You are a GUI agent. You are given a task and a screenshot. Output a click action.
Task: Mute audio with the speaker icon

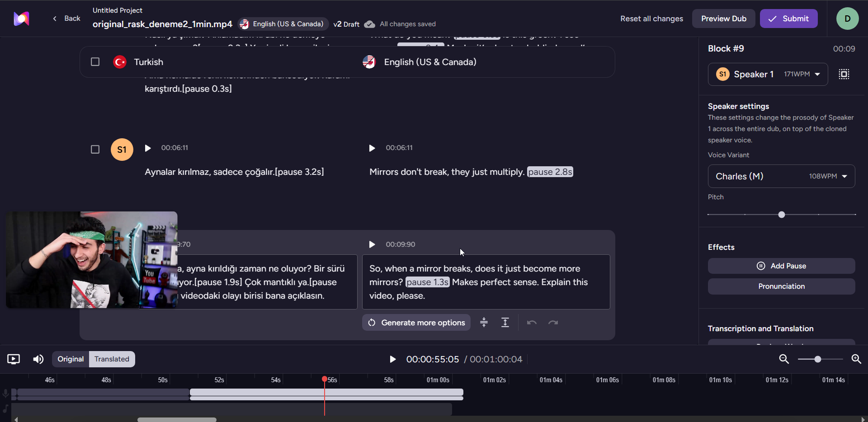tap(38, 359)
